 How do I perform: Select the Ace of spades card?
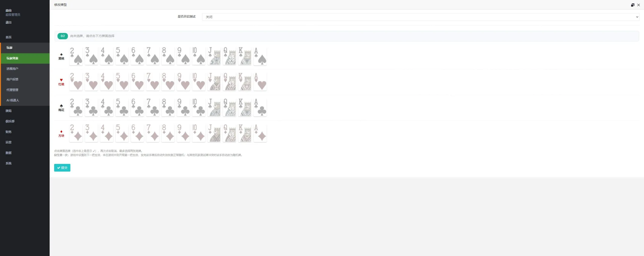260,56
